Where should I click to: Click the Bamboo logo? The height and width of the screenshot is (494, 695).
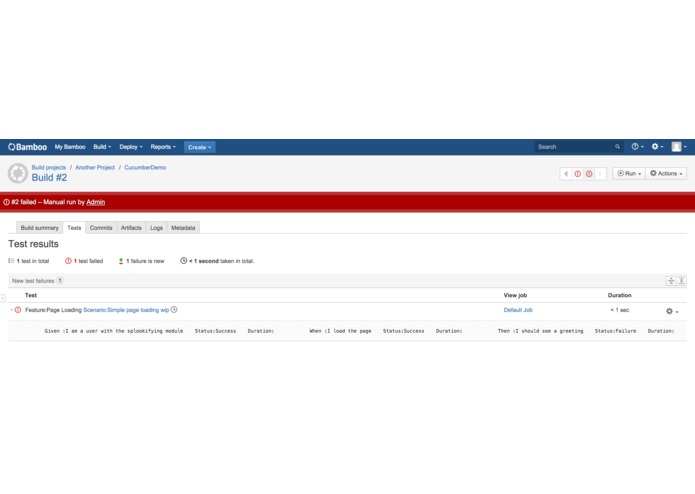(27, 147)
